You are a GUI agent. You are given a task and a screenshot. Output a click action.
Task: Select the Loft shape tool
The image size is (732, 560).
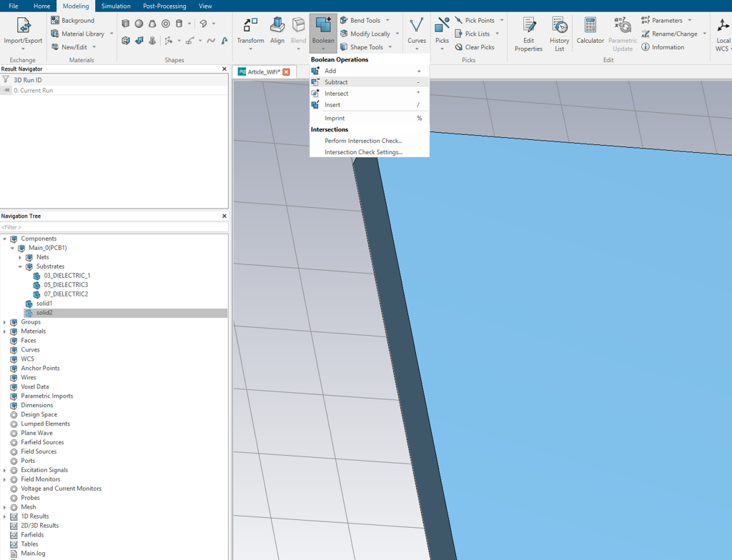point(152,41)
